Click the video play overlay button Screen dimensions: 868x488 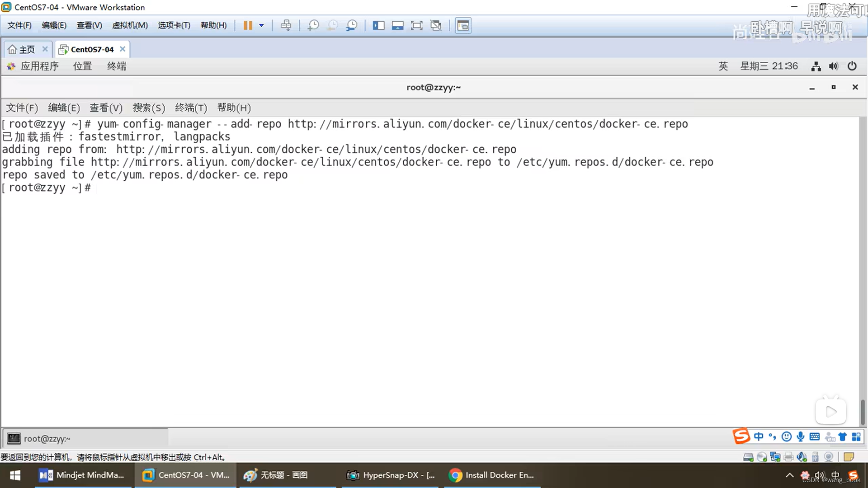click(x=831, y=411)
